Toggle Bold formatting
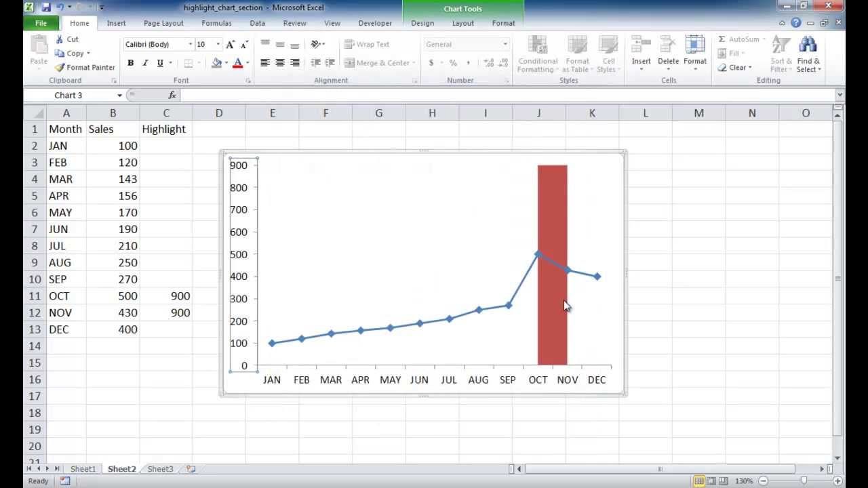 click(x=130, y=63)
